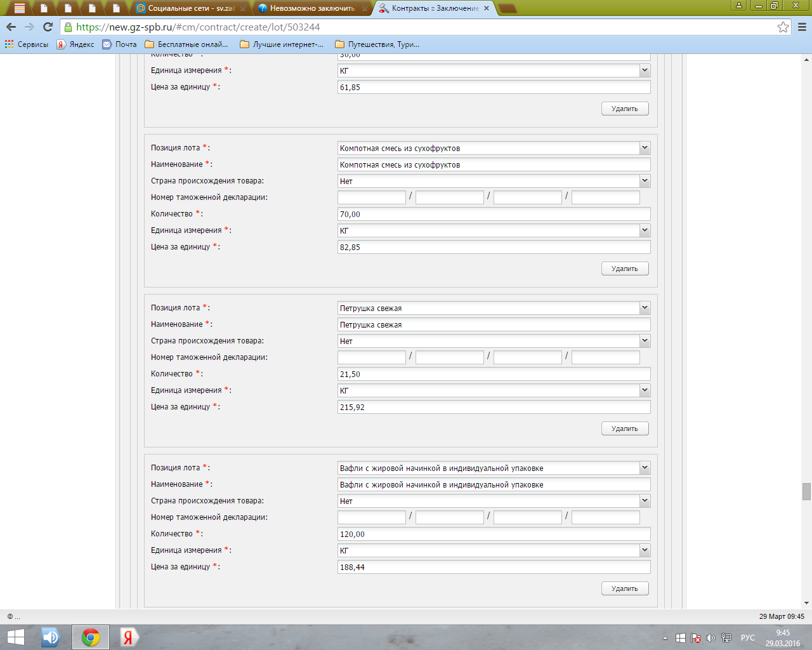Screen dimensions: 812x650
Task: Click the volume icon in system tray
Action: [710, 638]
